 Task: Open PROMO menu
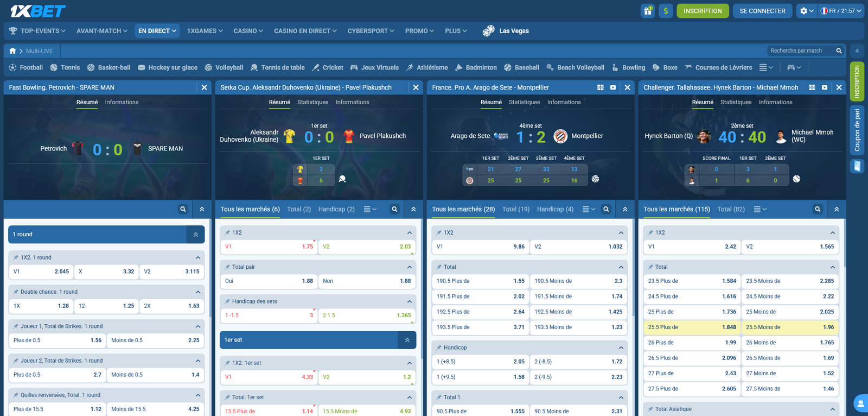pyautogui.click(x=419, y=31)
